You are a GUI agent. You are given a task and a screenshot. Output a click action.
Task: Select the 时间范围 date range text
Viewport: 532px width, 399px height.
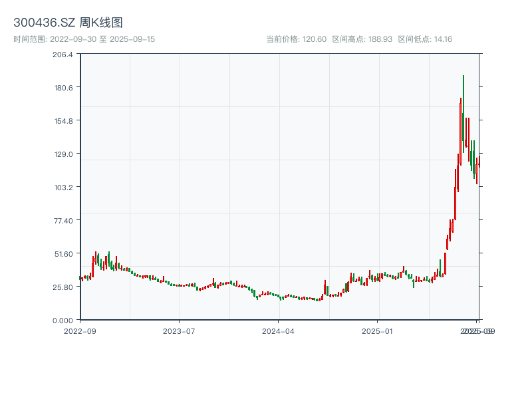point(84,39)
